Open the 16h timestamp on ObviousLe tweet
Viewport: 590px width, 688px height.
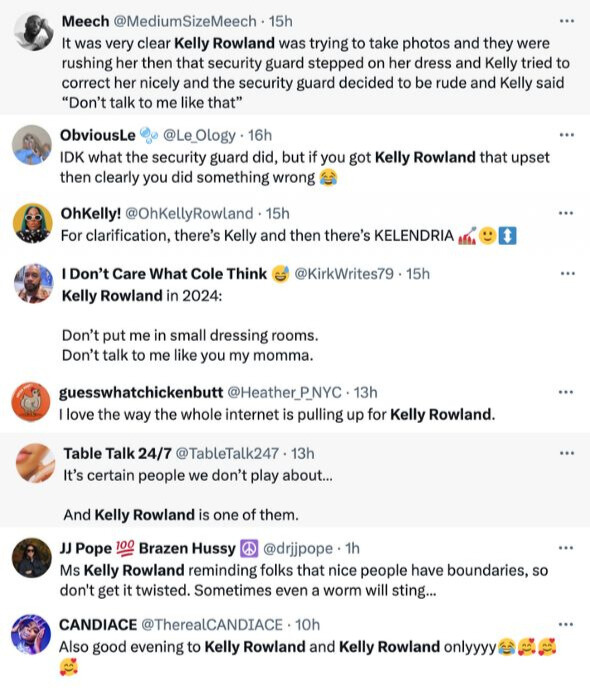260,135
